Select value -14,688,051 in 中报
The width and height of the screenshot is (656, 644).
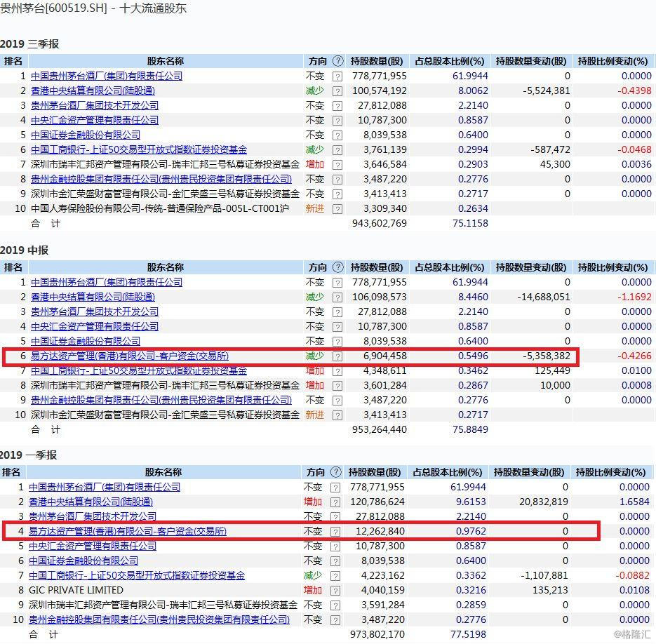click(544, 297)
